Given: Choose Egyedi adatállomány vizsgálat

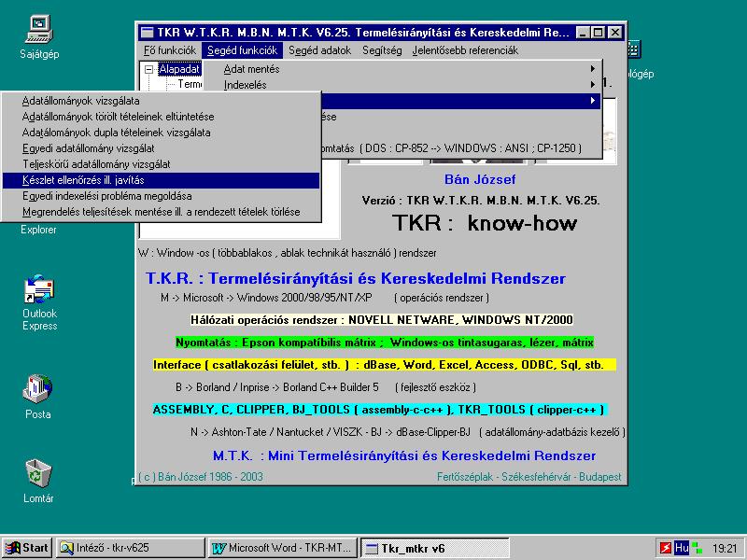Looking at the screenshot, I should (161, 148).
